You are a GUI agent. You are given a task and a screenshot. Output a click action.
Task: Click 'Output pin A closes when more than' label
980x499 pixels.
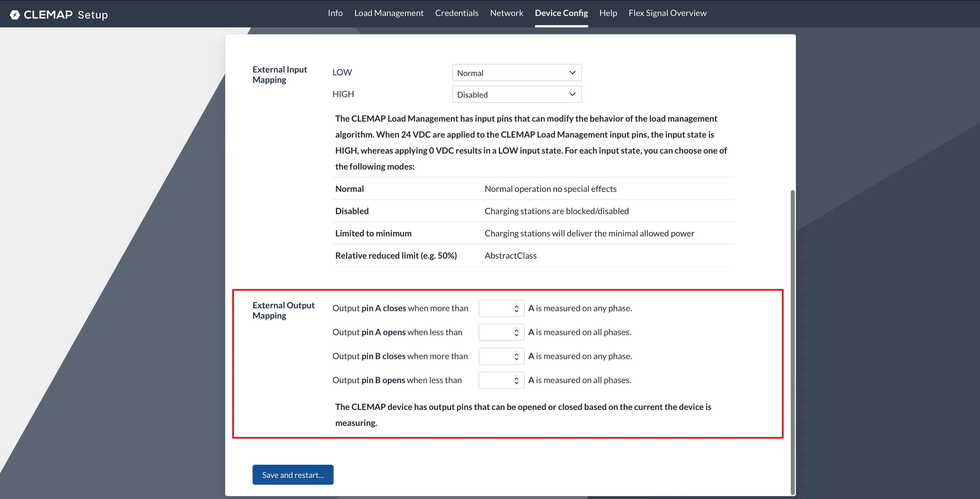400,308
